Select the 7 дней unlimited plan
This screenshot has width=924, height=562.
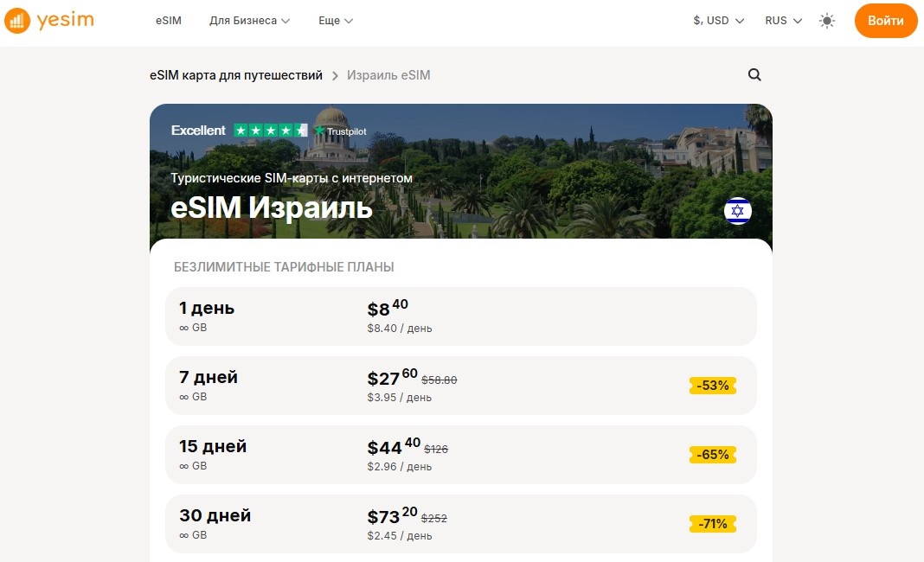click(460, 386)
